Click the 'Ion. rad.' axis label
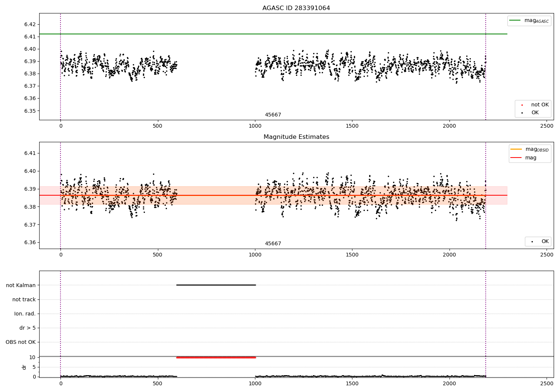Screen dimensions: 560x392 click(25, 314)
